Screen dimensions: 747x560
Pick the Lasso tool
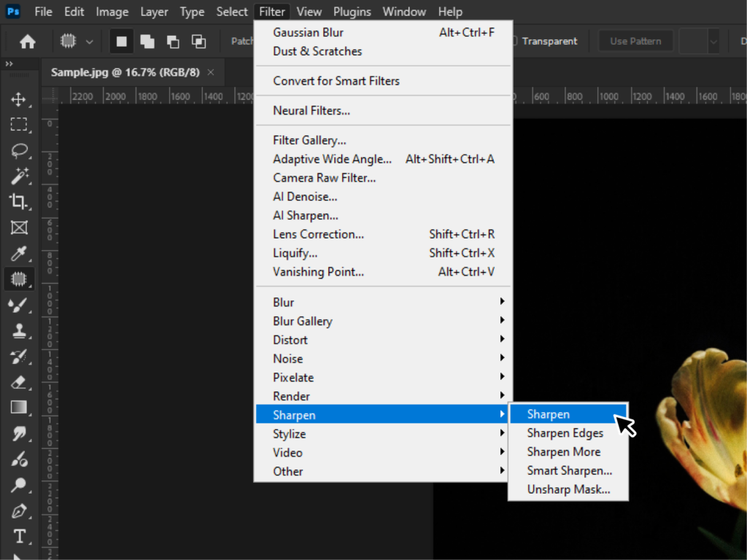[x=20, y=151]
